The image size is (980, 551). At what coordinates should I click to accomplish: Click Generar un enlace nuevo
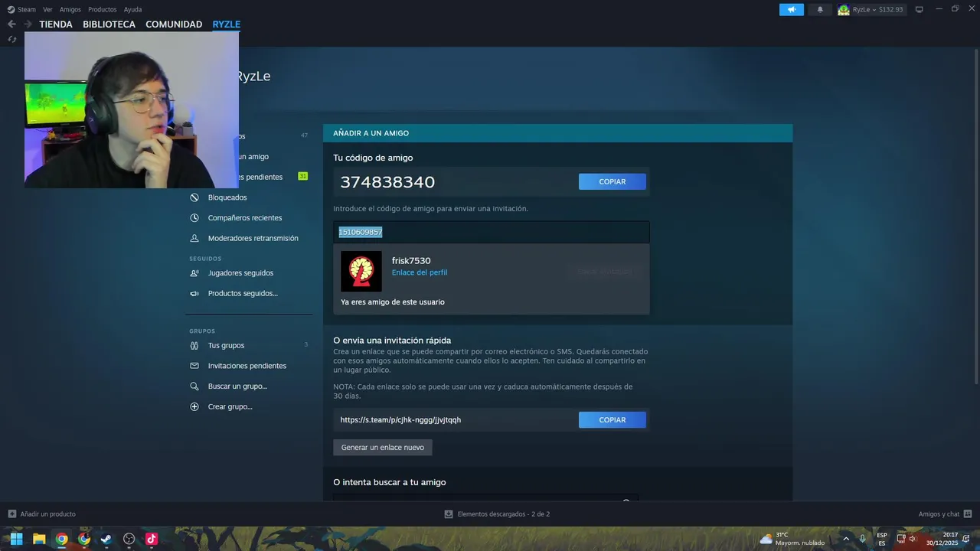click(383, 447)
